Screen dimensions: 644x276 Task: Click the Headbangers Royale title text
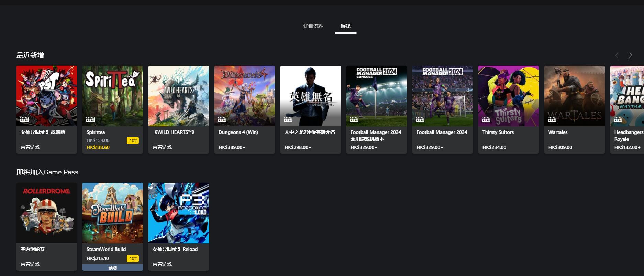pos(629,136)
